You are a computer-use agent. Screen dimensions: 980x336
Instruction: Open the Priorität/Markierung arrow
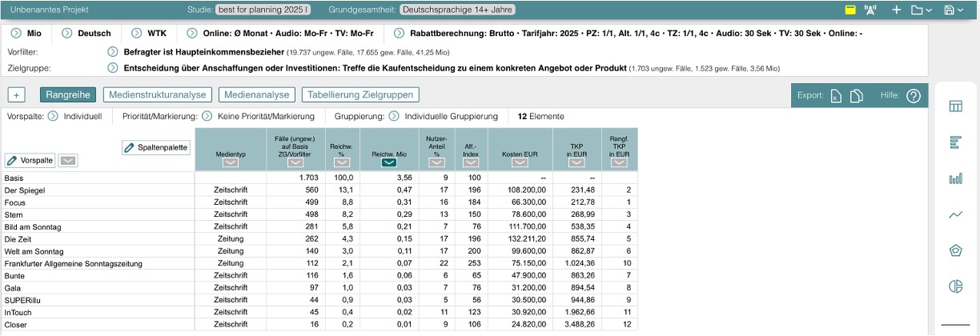[207, 116]
